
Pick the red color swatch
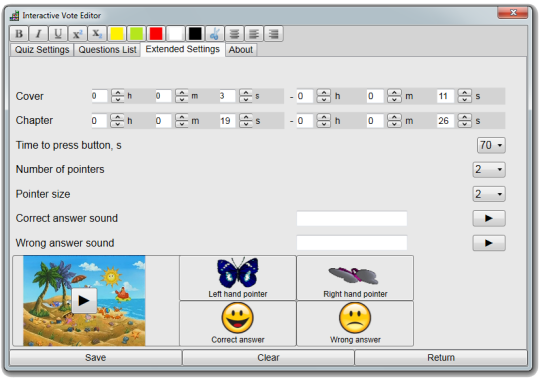point(156,34)
